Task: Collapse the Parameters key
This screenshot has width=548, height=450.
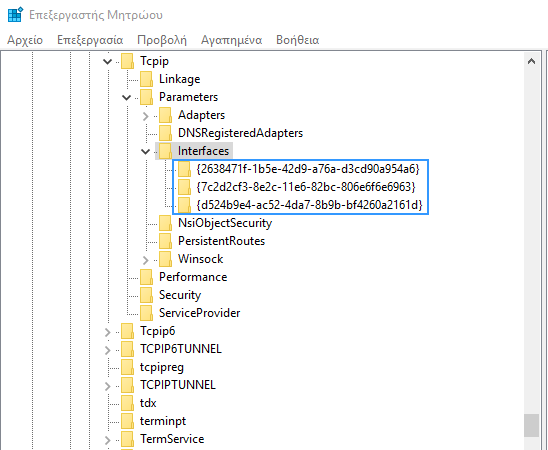Action: click(126, 97)
